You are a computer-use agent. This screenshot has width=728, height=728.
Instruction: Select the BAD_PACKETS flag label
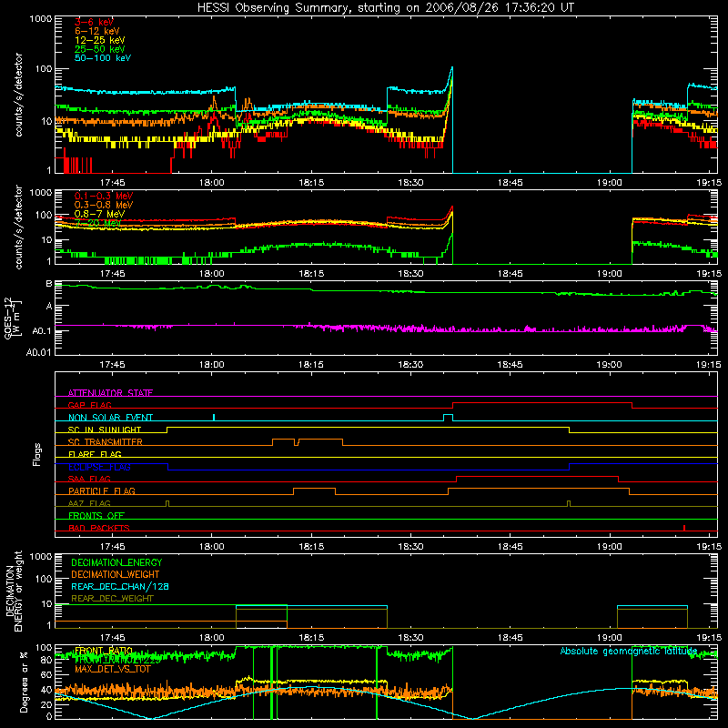99,528
